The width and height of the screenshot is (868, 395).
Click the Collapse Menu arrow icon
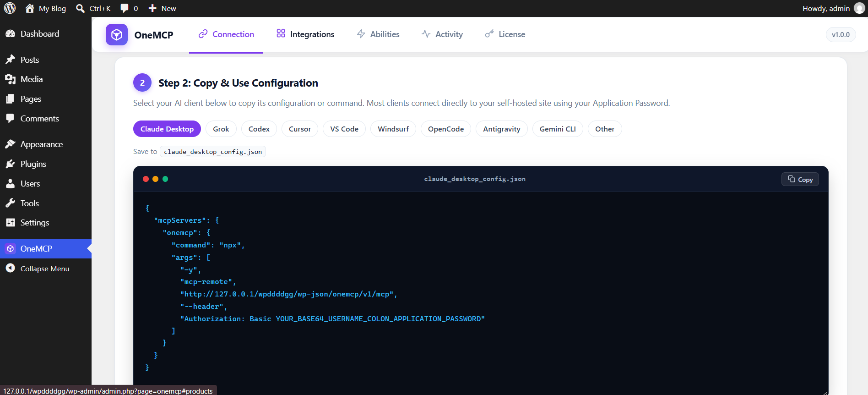coord(10,269)
